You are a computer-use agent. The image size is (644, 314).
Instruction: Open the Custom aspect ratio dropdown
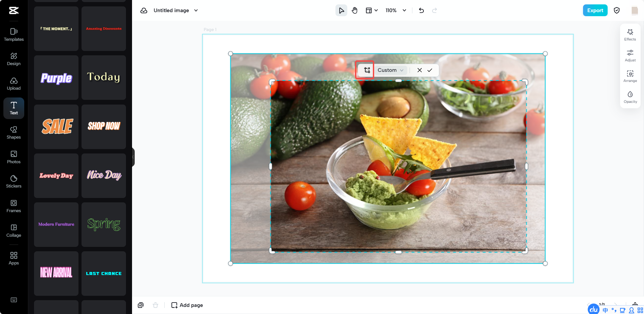click(x=390, y=70)
